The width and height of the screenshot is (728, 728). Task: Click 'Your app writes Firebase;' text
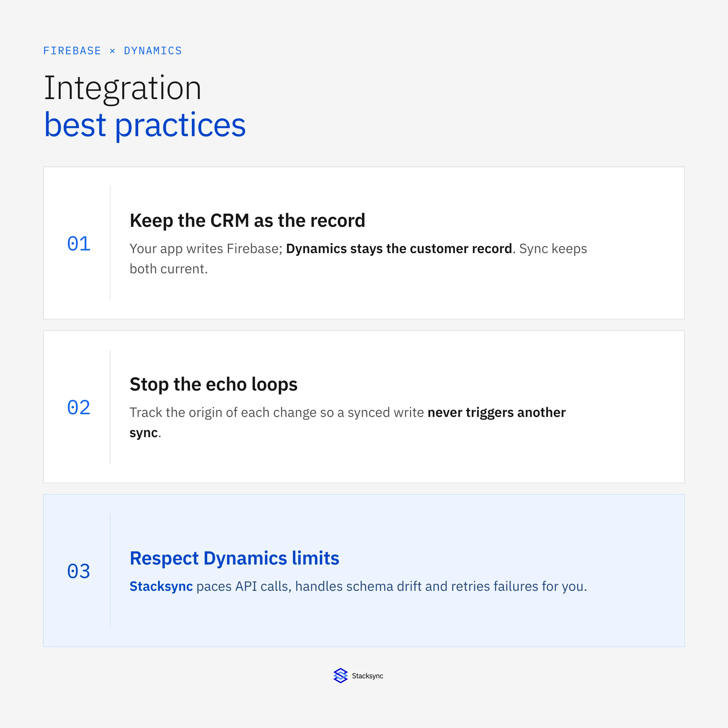(x=206, y=249)
